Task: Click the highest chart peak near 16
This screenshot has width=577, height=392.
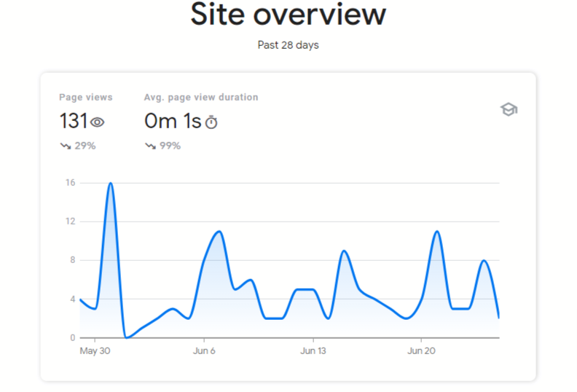Action: (x=111, y=184)
